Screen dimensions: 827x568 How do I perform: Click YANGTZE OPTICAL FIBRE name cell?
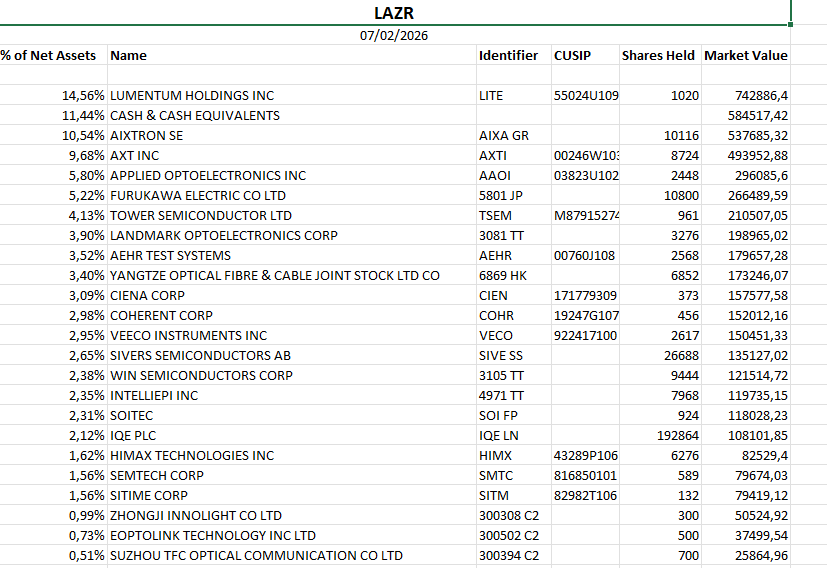click(292, 276)
